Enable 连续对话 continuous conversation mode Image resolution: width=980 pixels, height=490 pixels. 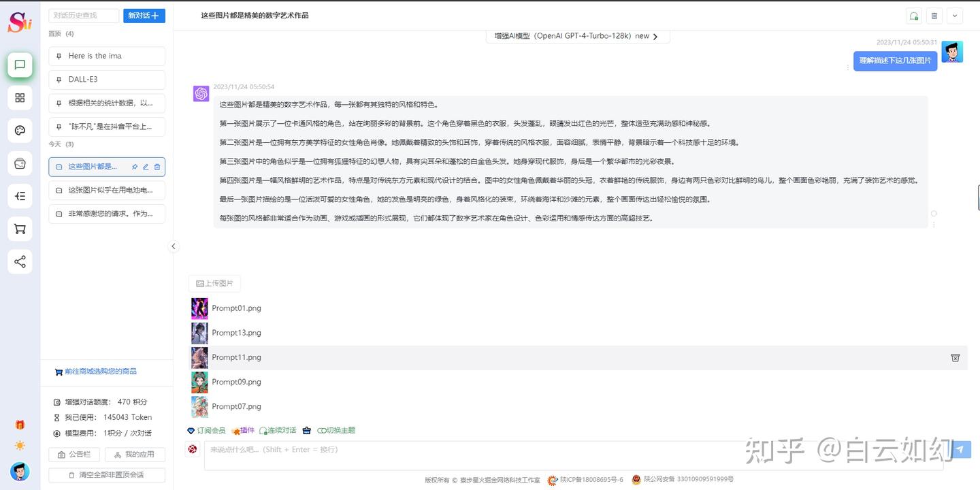[277, 430]
